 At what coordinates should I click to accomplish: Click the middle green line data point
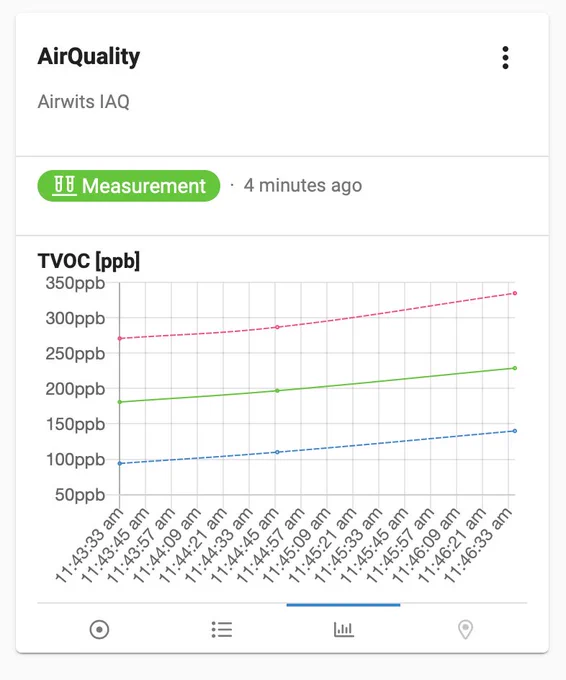(278, 391)
